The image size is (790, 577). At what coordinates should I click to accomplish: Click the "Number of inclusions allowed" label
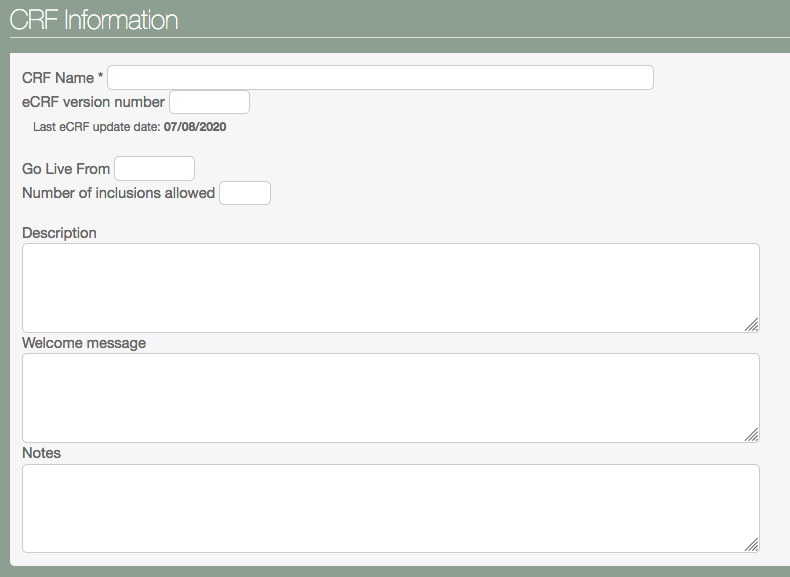118,193
